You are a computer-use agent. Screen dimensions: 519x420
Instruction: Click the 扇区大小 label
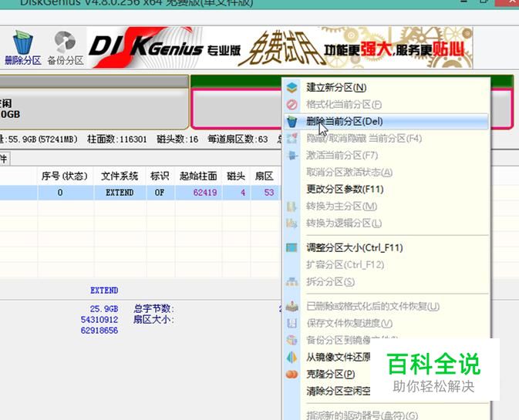click(154, 320)
